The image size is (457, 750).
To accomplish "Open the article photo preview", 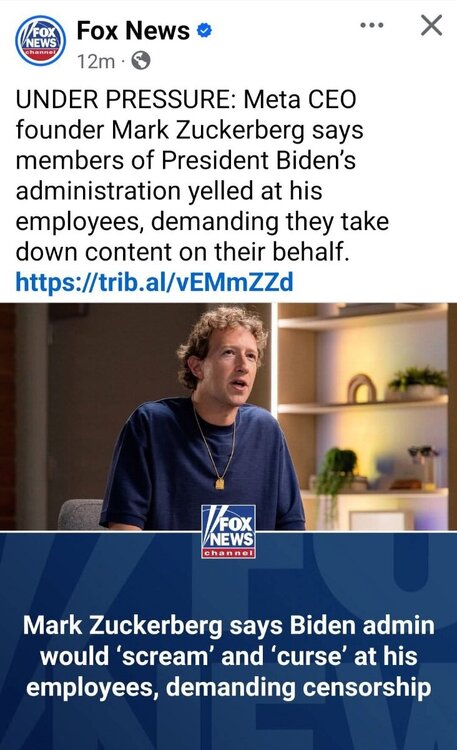I will (228, 416).
